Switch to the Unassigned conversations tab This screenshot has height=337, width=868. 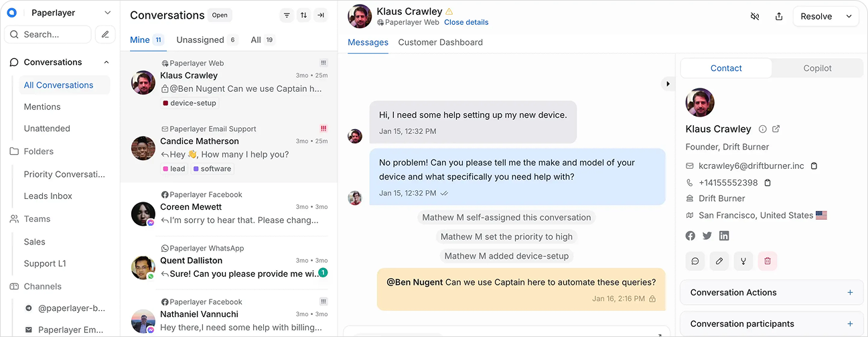200,40
